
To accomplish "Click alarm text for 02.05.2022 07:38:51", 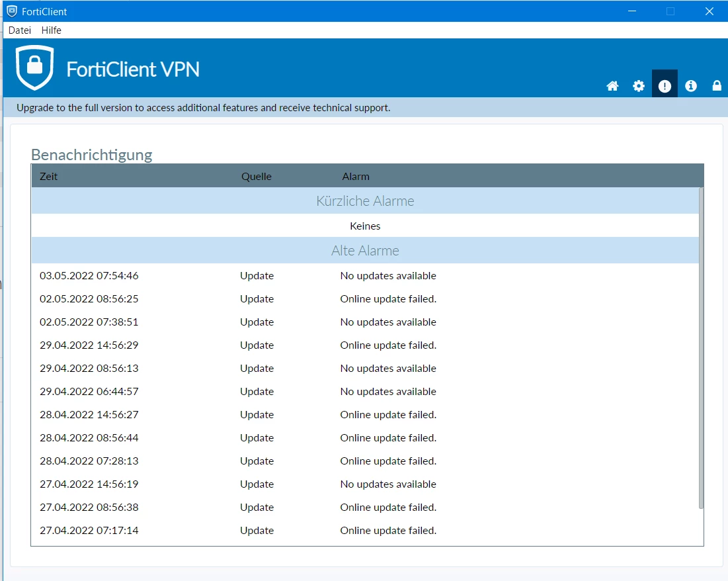I will (388, 322).
